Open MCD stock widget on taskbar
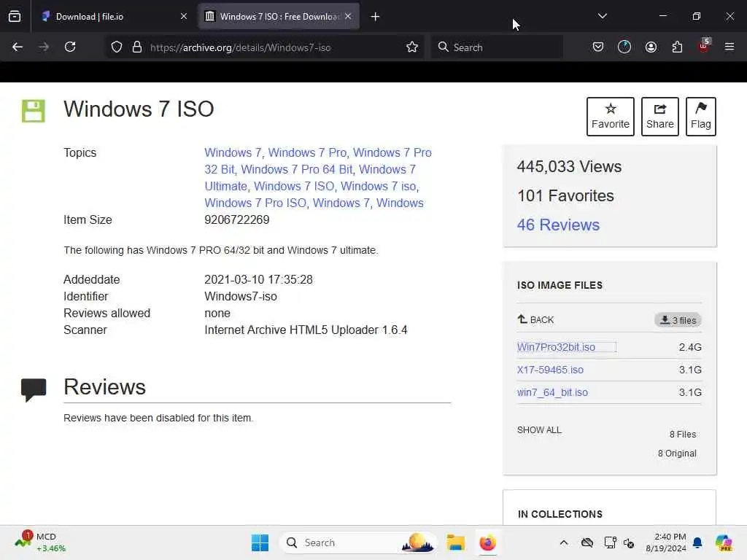The height and width of the screenshot is (560, 747). point(39,542)
